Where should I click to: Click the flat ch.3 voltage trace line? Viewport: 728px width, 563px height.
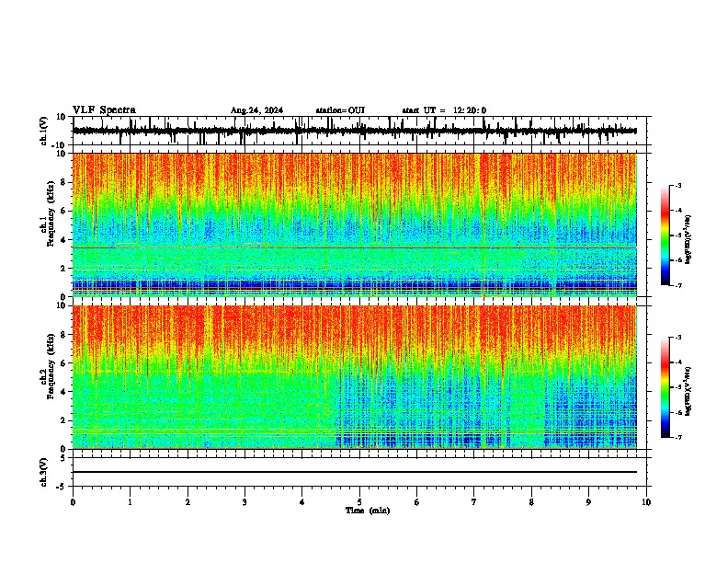coord(355,472)
